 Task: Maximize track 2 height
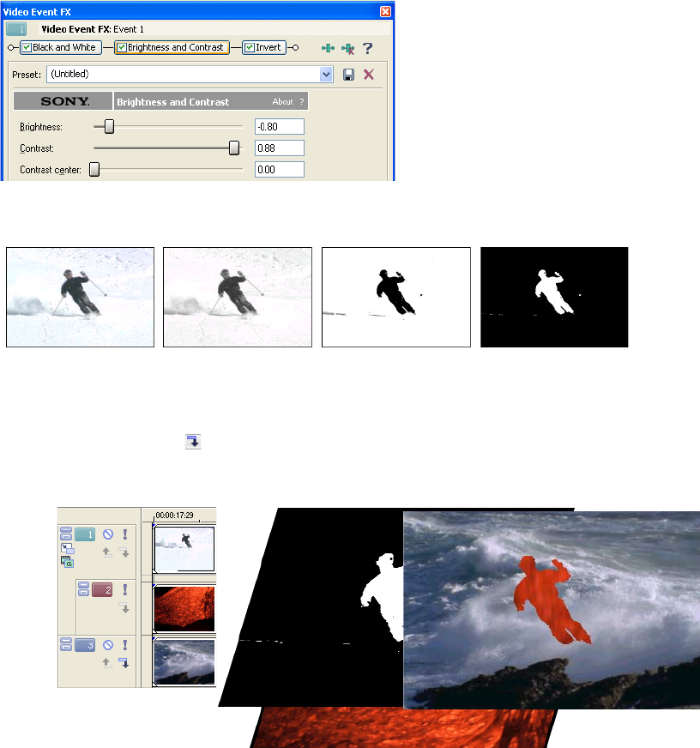click(83, 593)
